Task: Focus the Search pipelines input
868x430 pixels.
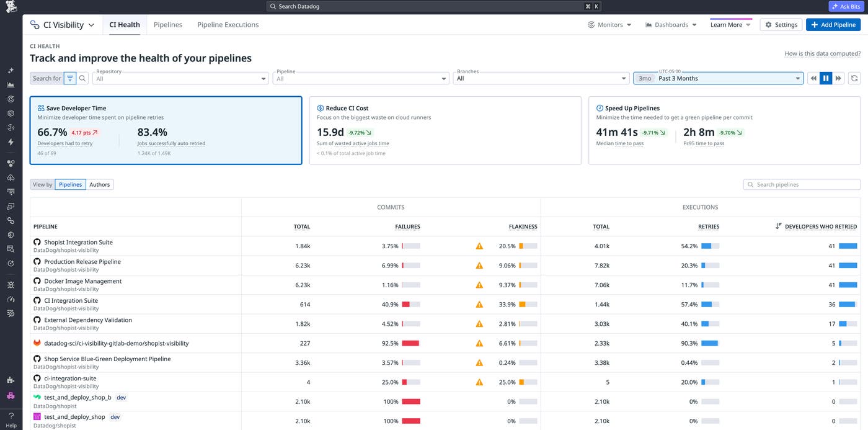Action: click(802, 184)
